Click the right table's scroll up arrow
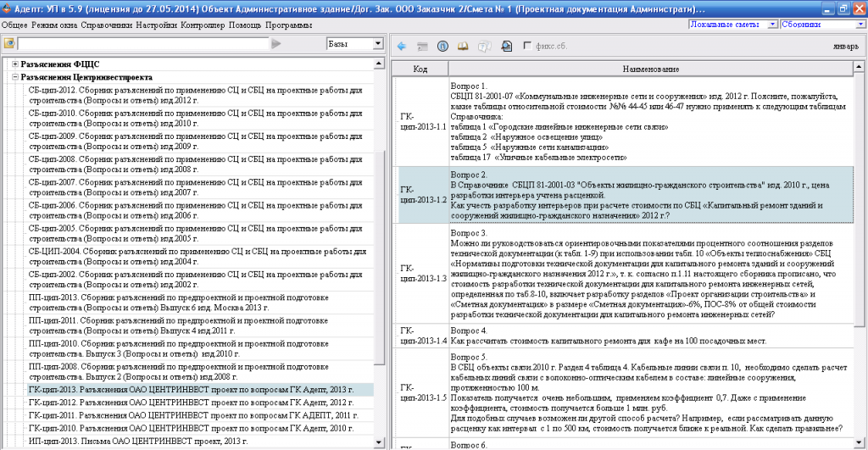This screenshot has height=450, width=868. click(859, 66)
